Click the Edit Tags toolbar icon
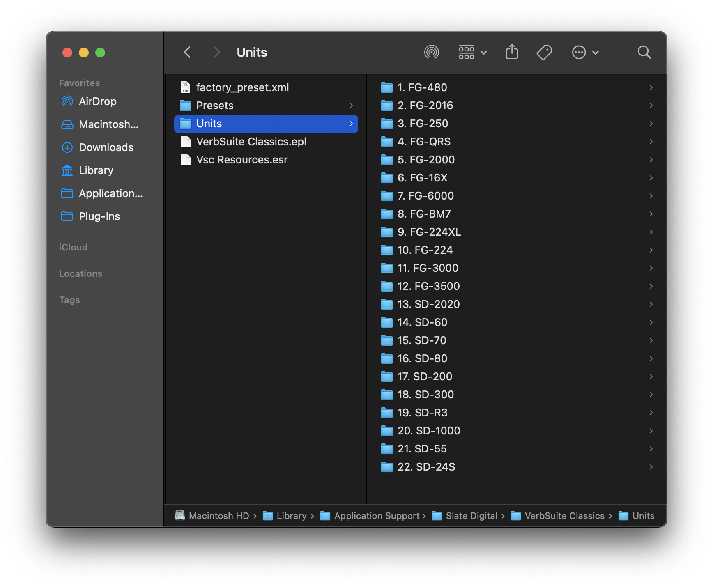Viewport: 713px width, 588px height. coord(544,53)
